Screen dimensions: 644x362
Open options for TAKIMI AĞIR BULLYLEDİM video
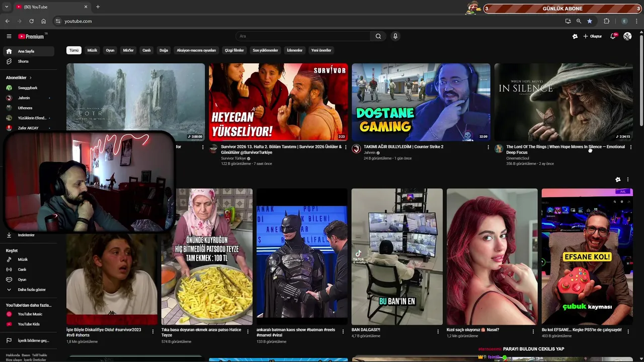pos(488,147)
